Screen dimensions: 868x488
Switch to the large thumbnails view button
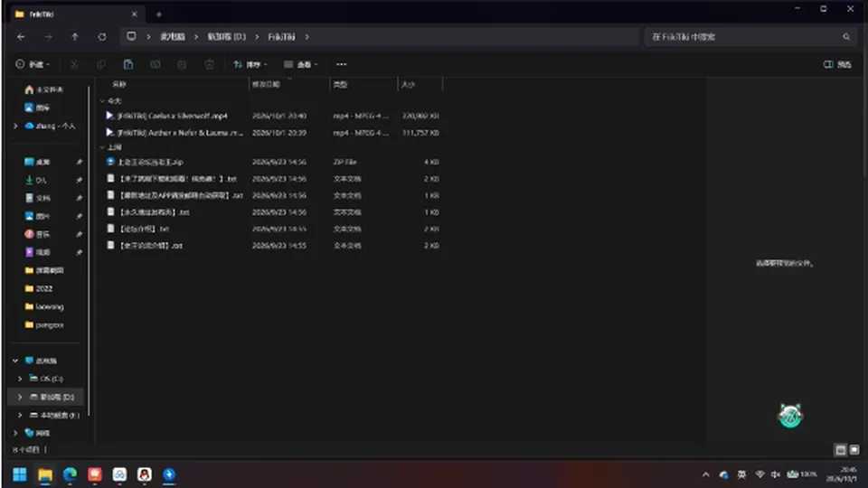(x=854, y=450)
